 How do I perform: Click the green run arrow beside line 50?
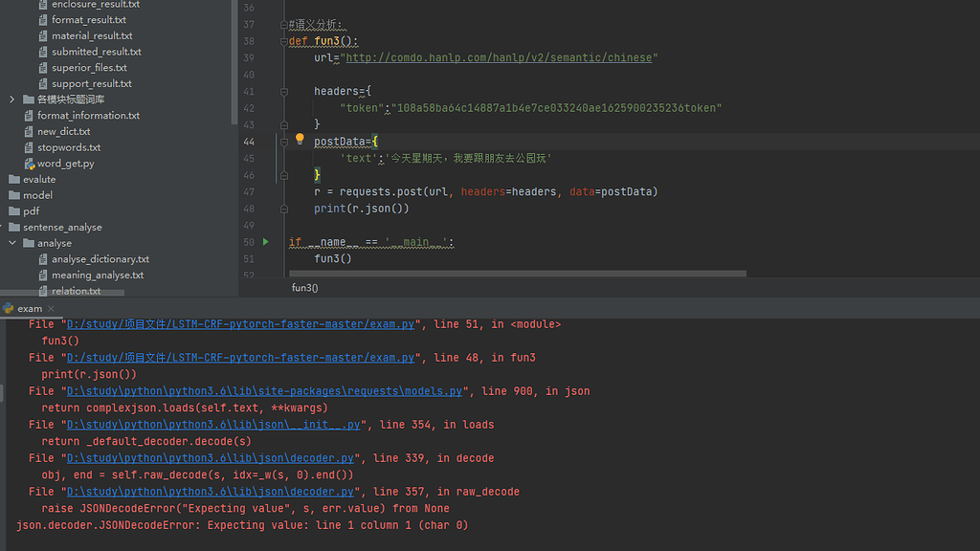pyautogui.click(x=267, y=242)
